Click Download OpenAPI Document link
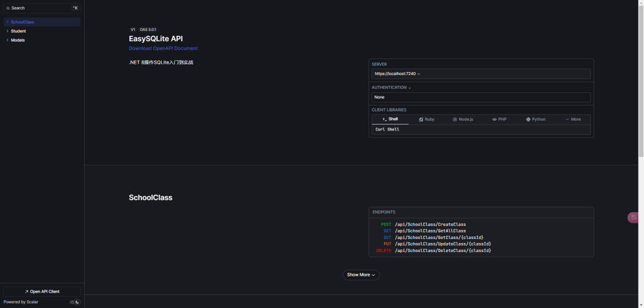 pos(163,48)
